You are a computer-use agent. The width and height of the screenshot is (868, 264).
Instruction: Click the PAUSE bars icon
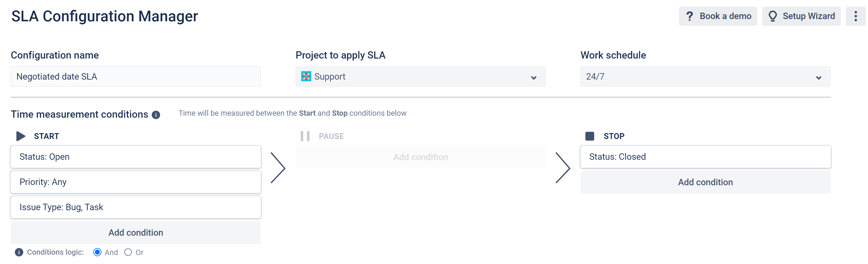[x=305, y=136]
